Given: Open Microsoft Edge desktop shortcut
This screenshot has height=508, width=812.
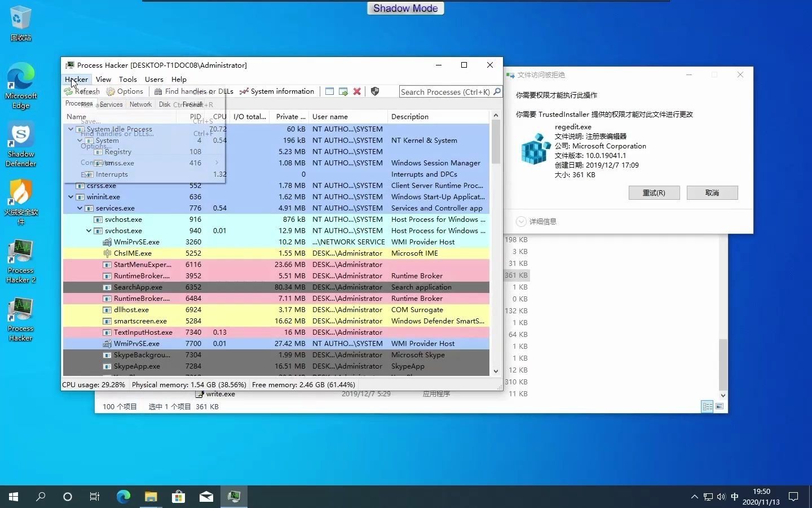Looking at the screenshot, I should tap(21, 86).
